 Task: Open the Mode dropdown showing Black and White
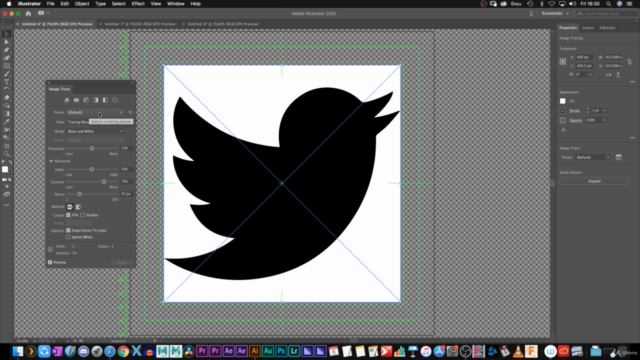[95, 131]
